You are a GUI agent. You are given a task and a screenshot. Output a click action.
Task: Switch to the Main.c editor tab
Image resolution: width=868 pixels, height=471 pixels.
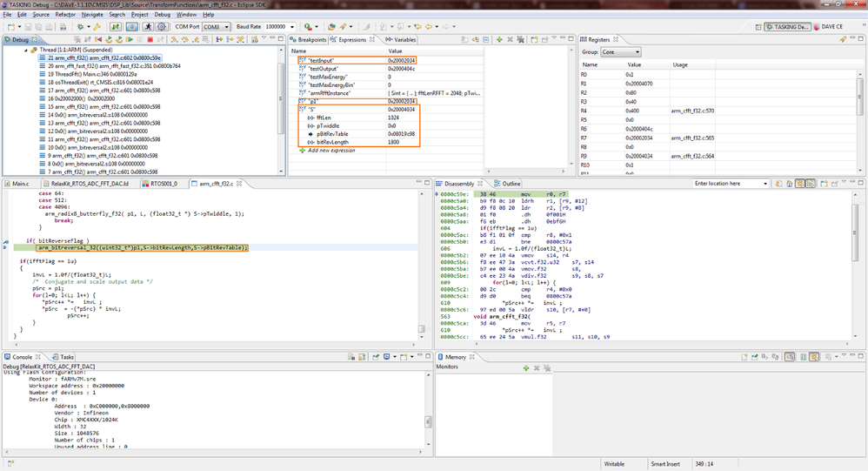tap(17, 184)
